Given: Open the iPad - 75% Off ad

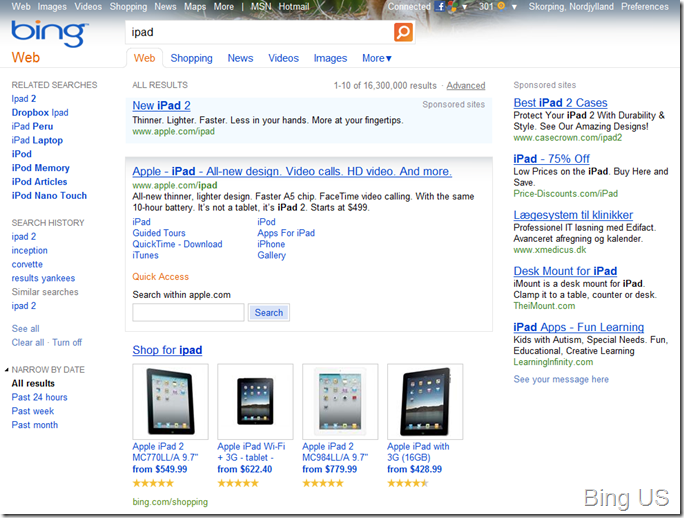Looking at the screenshot, I should pos(551,159).
